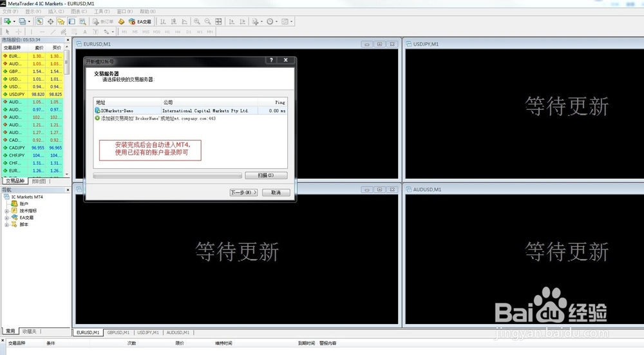Expand the 技术指标 tree node
The width and height of the screenshot is (644, 355).
6,211
